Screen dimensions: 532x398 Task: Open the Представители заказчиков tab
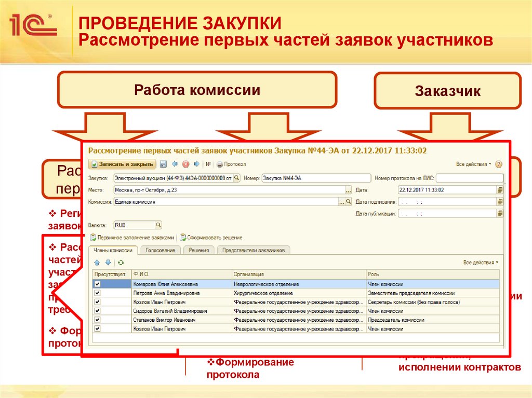coord(254,251)
